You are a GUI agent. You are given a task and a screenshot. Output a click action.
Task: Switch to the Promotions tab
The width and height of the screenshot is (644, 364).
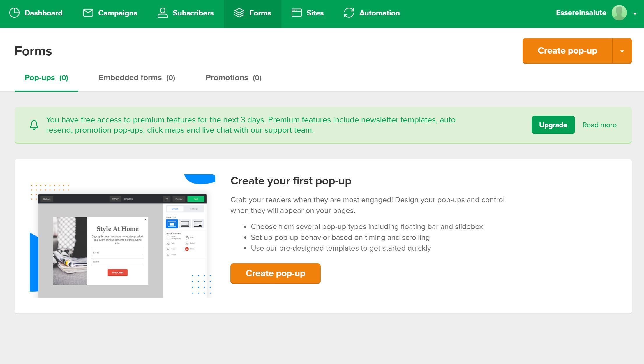pos(234,78)
